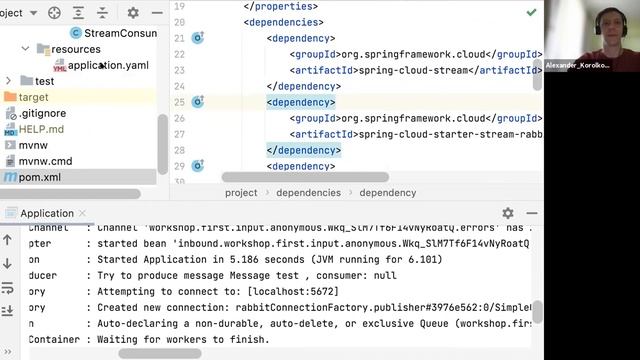
Task: Click gutter dependency icon on line 25
Action: tap(198, 102)
